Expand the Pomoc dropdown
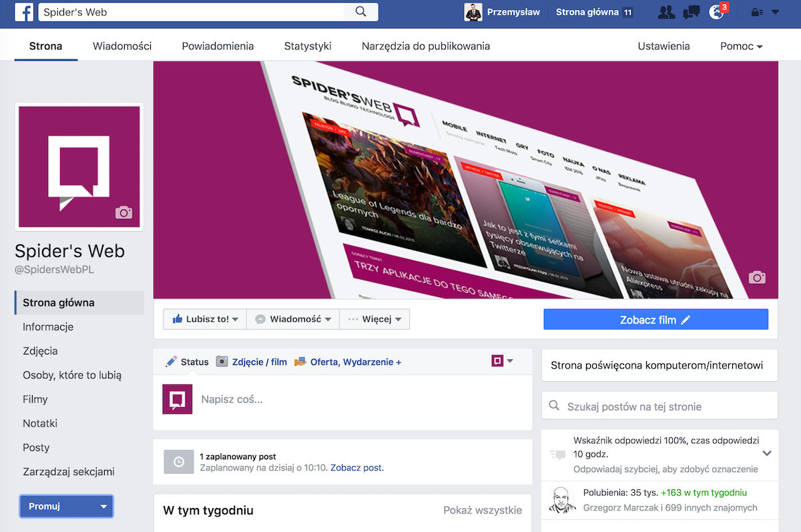 pyautogui.click(x=741, y=46)
